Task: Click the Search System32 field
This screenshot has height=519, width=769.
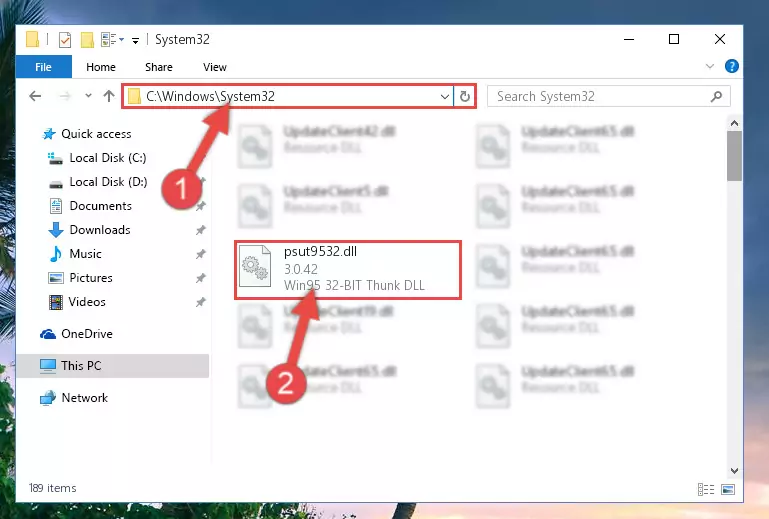Action: click(x=608, y=96)
